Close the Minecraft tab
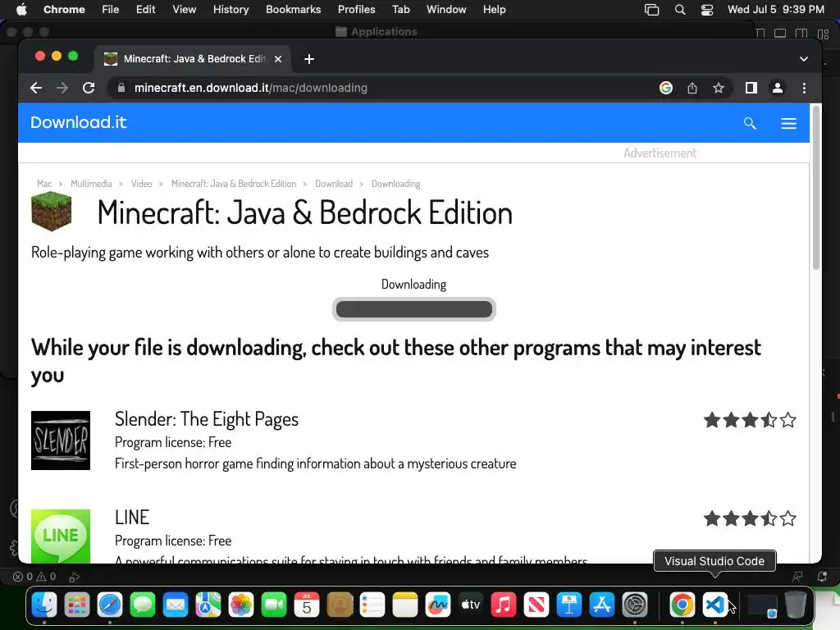The height and width of the screenshot is (630, 840). (278, 59)
